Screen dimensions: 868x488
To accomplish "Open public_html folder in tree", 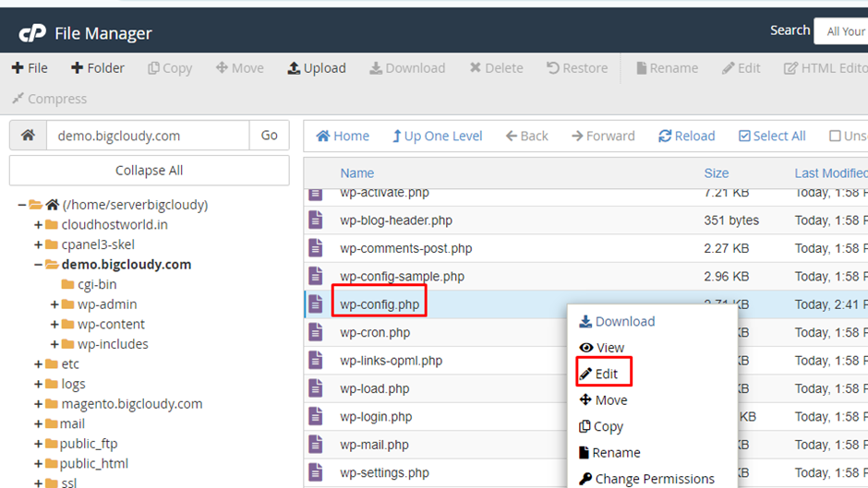I will click(x=87, y=464).
